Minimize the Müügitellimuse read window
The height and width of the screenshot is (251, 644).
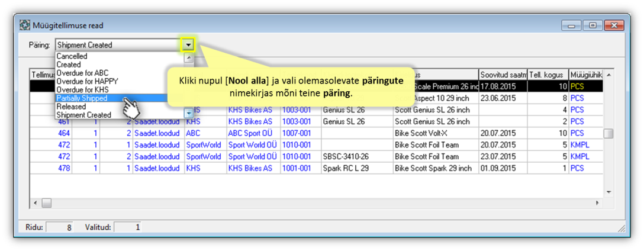click(x=572, y=25)
